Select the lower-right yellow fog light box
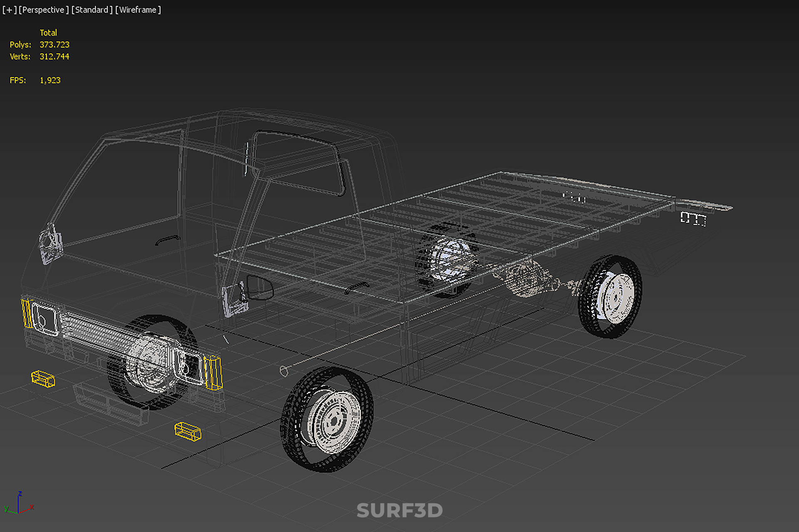 click(188, 431)
